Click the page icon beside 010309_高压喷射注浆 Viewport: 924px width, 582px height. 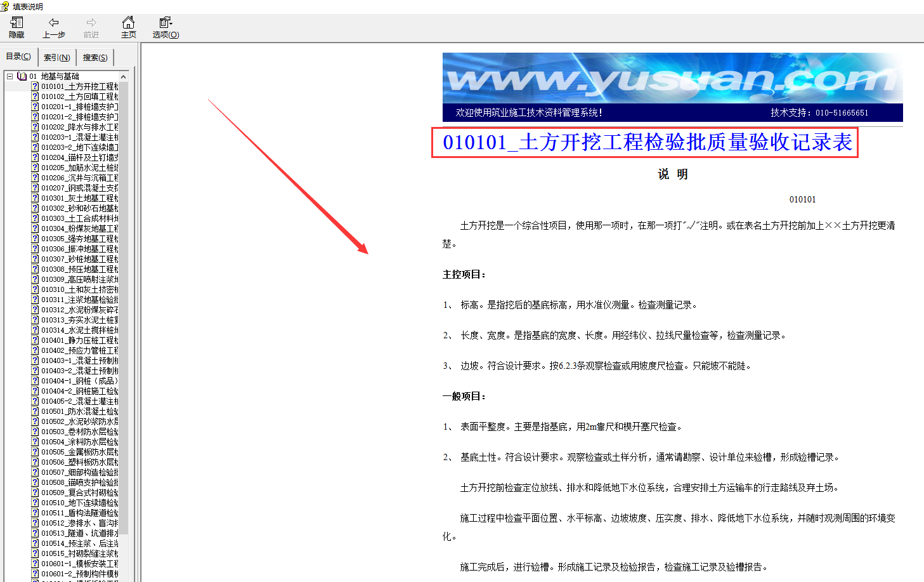35,279
